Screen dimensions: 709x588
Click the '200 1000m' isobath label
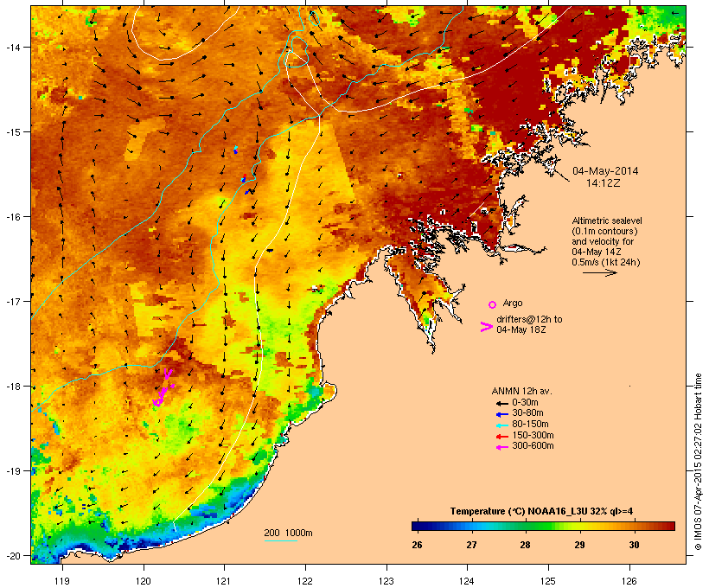coord(288,533)
